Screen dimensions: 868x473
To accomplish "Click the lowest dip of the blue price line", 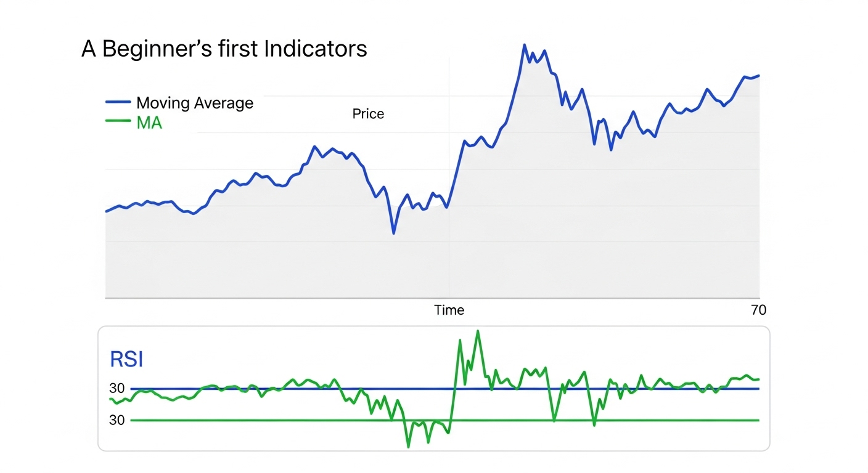I will click(x=393, y=233).
